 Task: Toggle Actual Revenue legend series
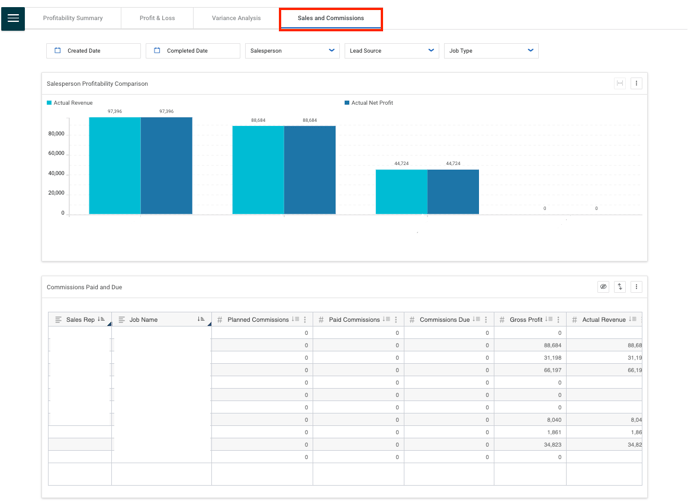click(70, 103)
